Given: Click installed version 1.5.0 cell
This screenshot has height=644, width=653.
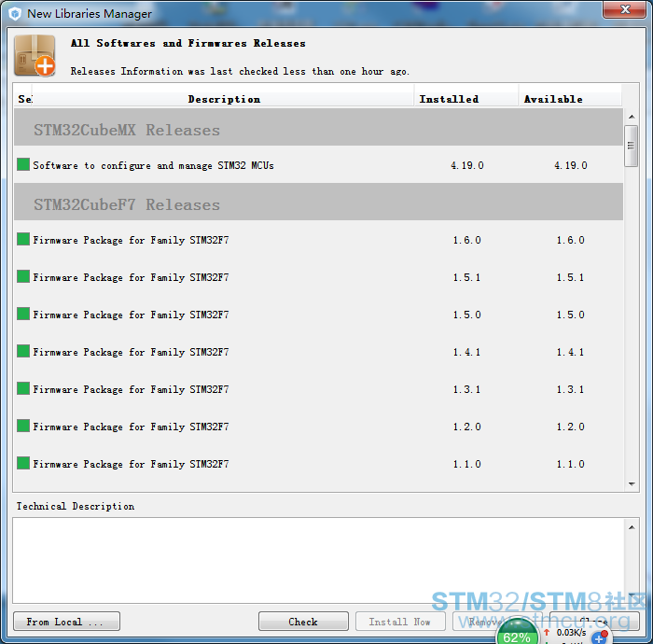Looking at the screenshot, I should pos(466,315).
